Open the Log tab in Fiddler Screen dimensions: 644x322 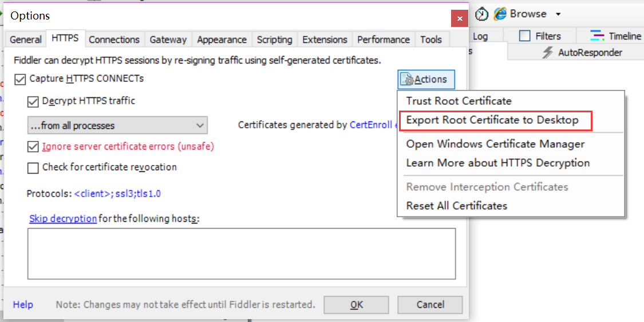pyautogui.click(x=480, y=36)
